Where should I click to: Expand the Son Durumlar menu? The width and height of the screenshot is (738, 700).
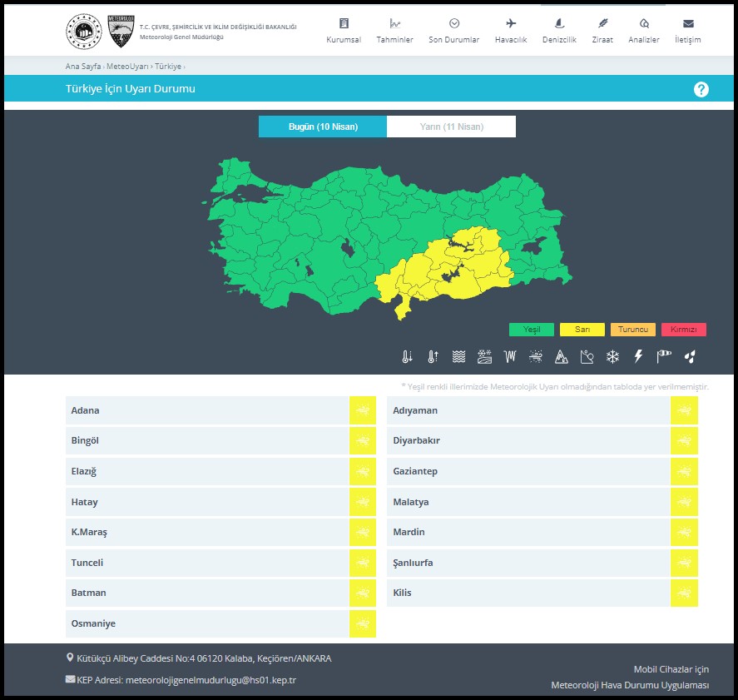(x=453, y=31)
